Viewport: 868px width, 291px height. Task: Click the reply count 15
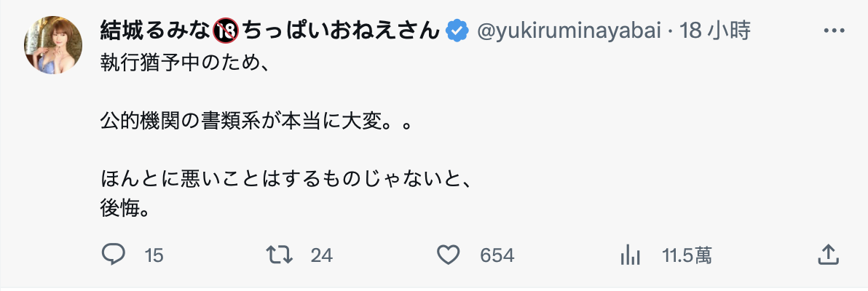tap(154, 255)
